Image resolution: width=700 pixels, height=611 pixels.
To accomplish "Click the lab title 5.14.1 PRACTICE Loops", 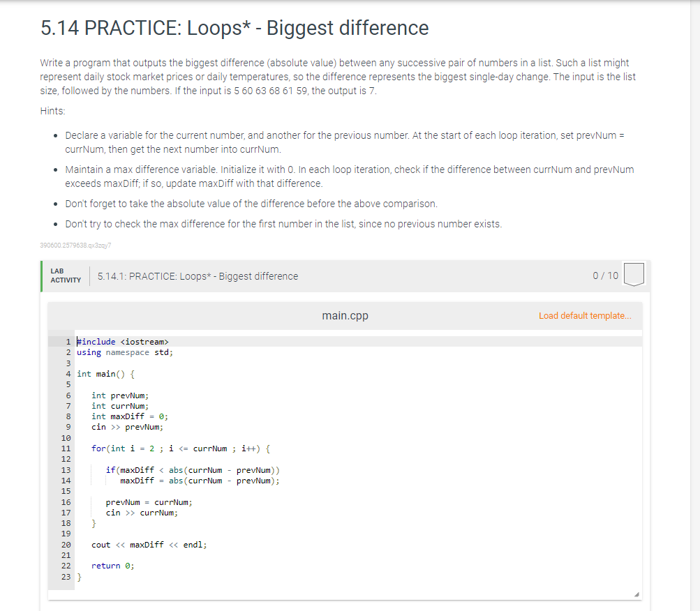I will (197, 276).
